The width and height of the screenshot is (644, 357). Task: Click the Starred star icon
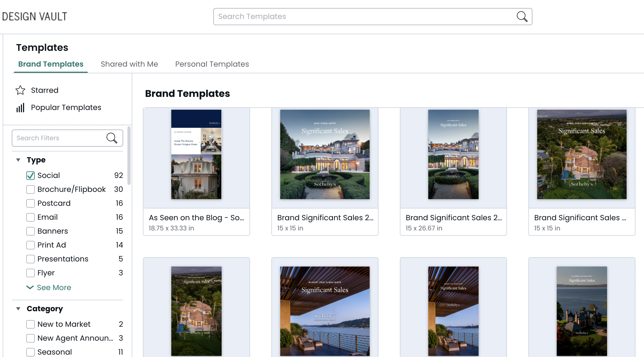[20, 90]
